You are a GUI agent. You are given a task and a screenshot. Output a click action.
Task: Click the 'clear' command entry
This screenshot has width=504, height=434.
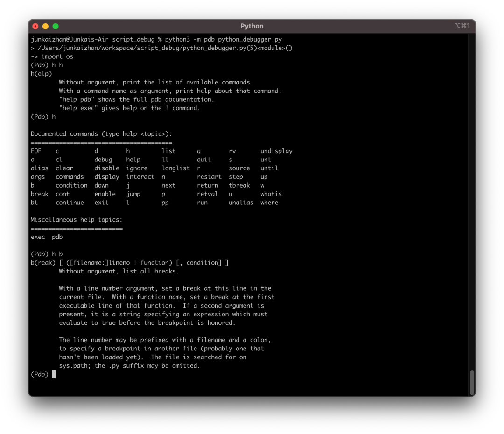pyautogui.click(x=64, y=168)
